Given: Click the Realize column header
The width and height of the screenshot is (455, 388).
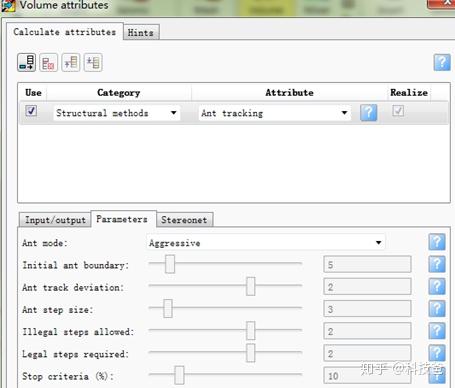Looking at the screenshot, I should (x=409, y=93).
